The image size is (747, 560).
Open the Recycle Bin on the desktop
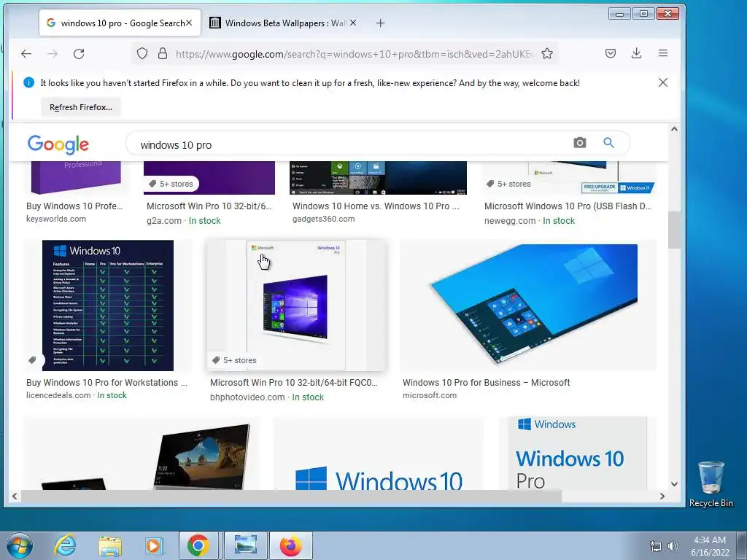tap(711, 484)
